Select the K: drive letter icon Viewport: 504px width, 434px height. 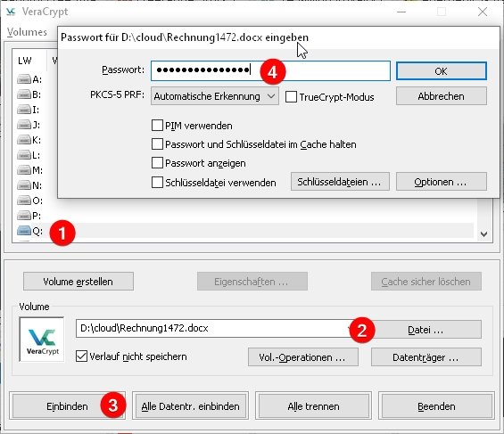pyautogui.click(x=24, y=140)
